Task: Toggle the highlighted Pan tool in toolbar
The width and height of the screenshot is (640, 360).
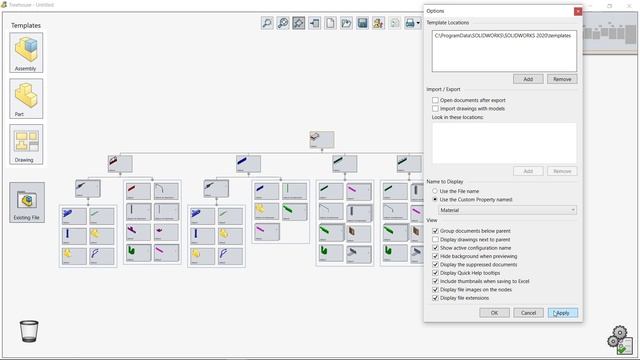Action: pos(298,23)
